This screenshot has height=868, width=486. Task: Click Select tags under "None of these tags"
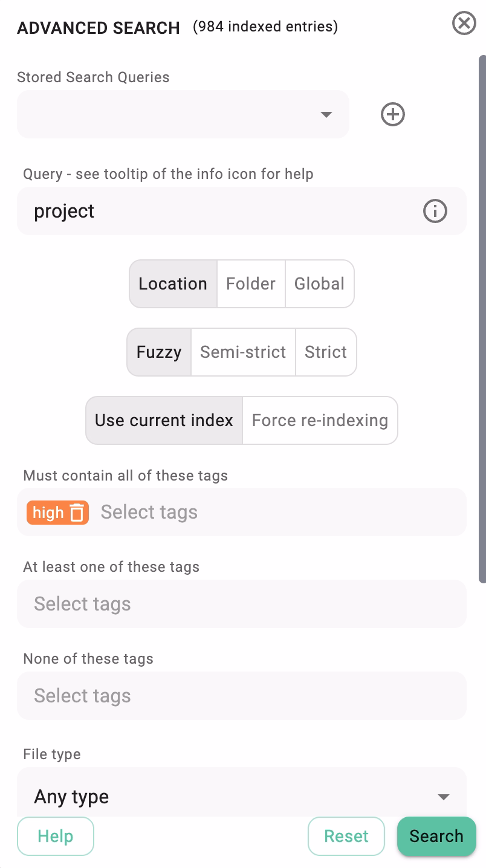[242, 695]
